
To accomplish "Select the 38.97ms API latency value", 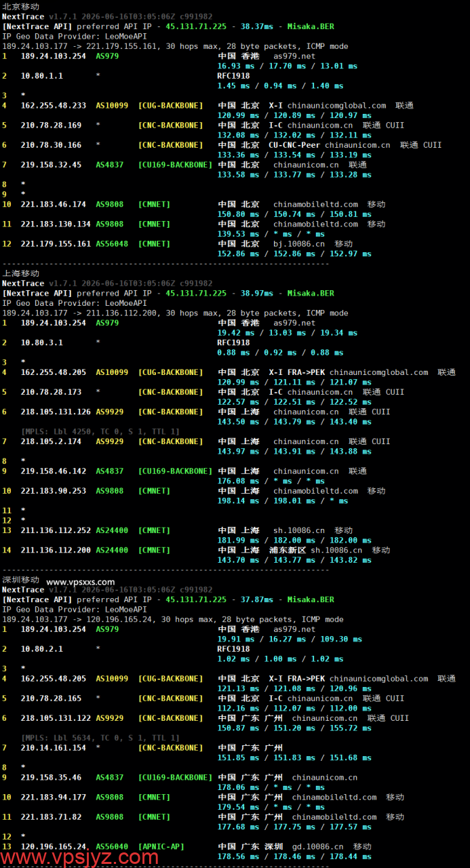I will [256, 294].
